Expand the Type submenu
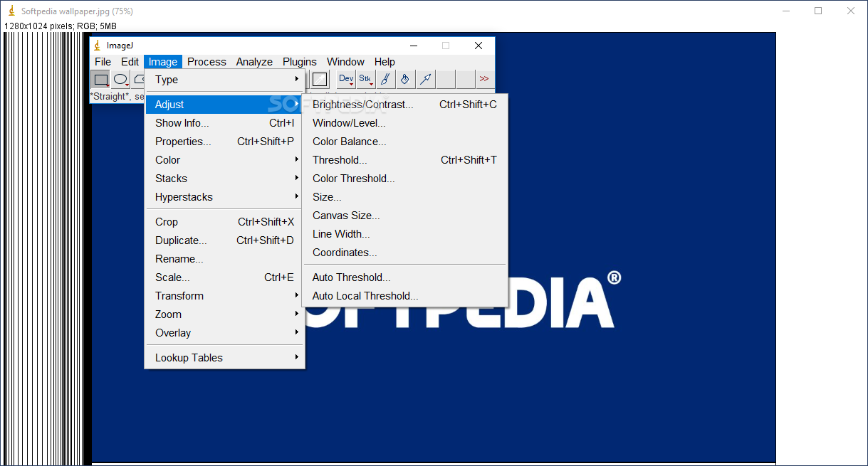This screenshot has height=466, width=868. pos(225,80)
